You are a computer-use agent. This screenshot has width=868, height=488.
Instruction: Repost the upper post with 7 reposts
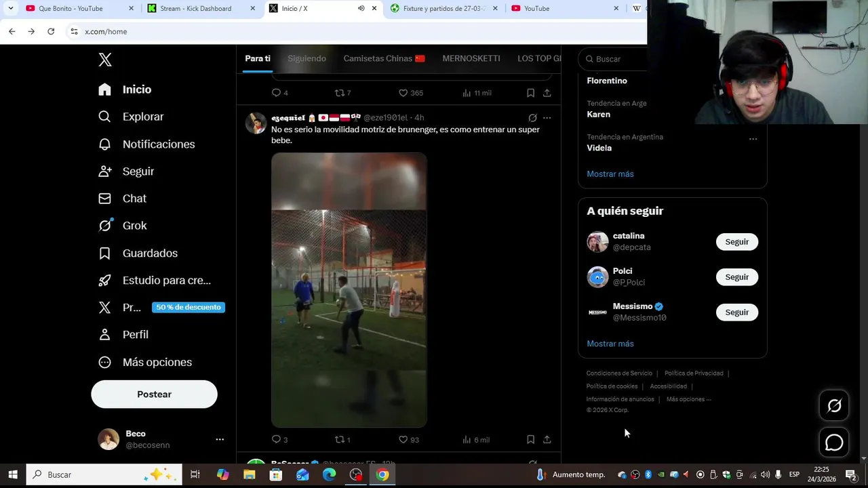pyautogui.click(x=343, y=93)
